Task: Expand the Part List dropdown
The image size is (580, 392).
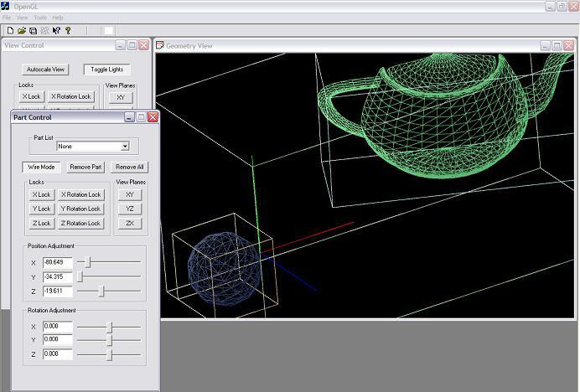Action: 125,147
